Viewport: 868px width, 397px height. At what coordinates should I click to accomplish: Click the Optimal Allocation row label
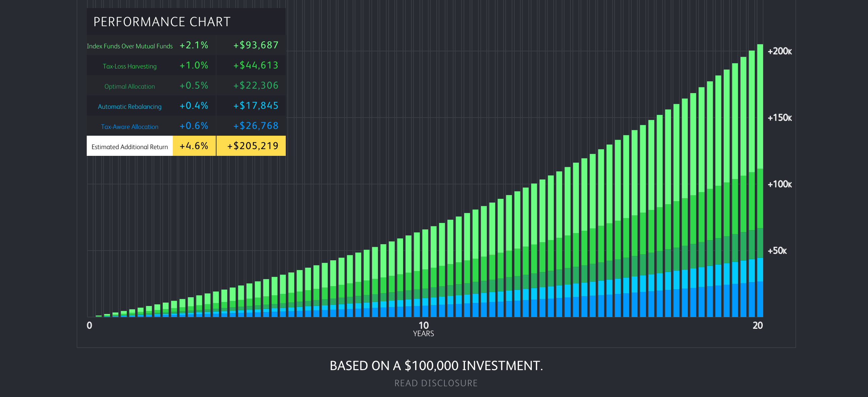pyautogui.click(x=129, y=86)
